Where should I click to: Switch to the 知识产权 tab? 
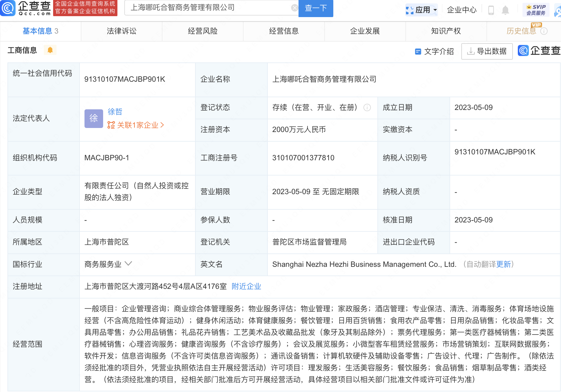pos(446,31)
